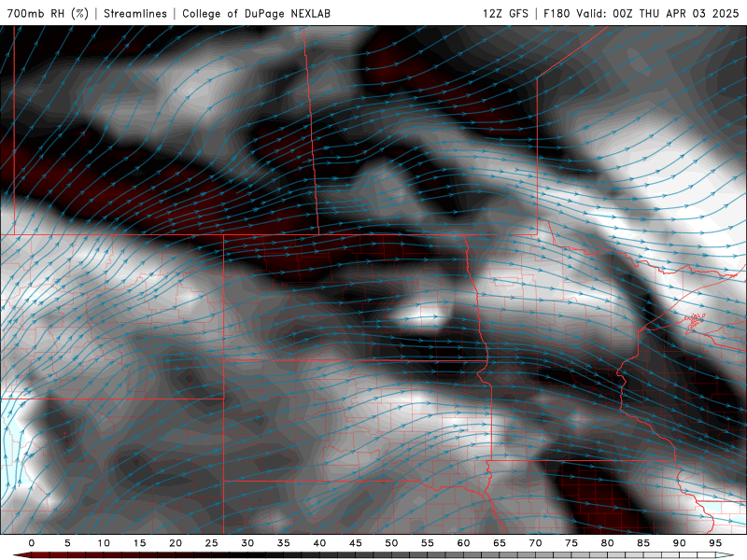Click the colorbar label "20"

(176, 543)
